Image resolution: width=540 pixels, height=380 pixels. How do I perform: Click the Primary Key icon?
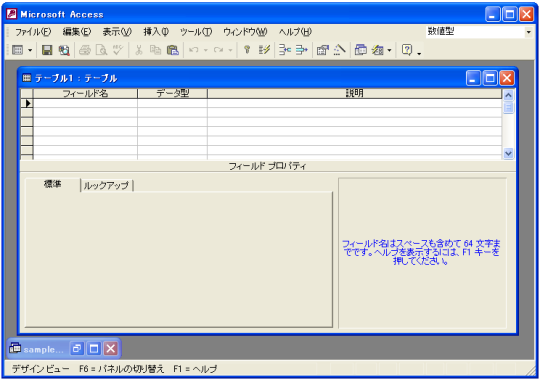(247, 50)
